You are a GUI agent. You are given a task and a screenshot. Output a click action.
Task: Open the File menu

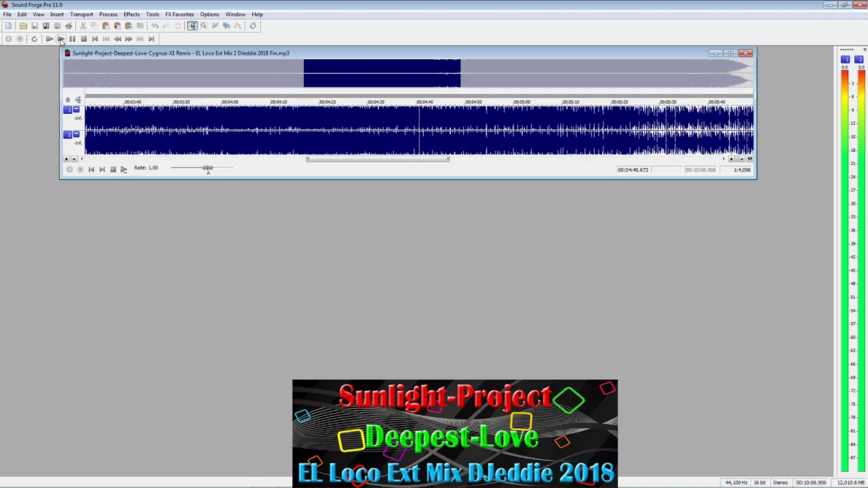[x=7, y=14]
